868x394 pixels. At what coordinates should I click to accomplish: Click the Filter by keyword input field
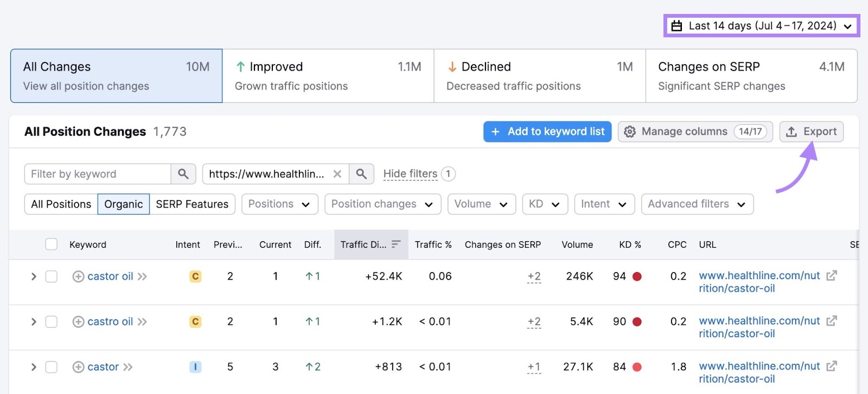coord(98,174)
